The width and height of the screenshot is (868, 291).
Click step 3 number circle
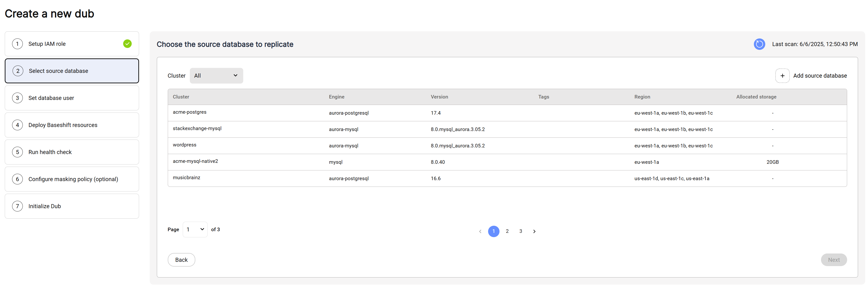click(x=18, y=98)
